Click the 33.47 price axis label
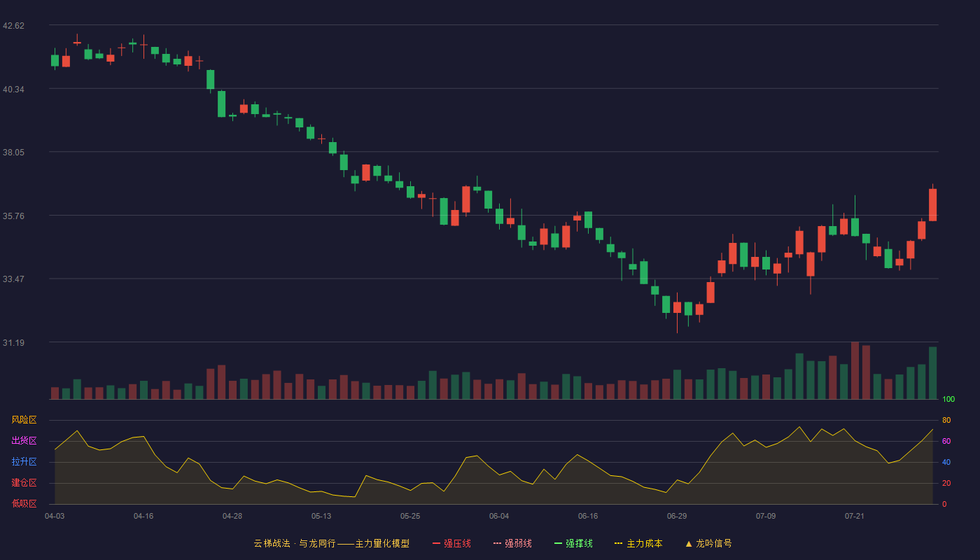980x560 pixels. coord(14,279)
